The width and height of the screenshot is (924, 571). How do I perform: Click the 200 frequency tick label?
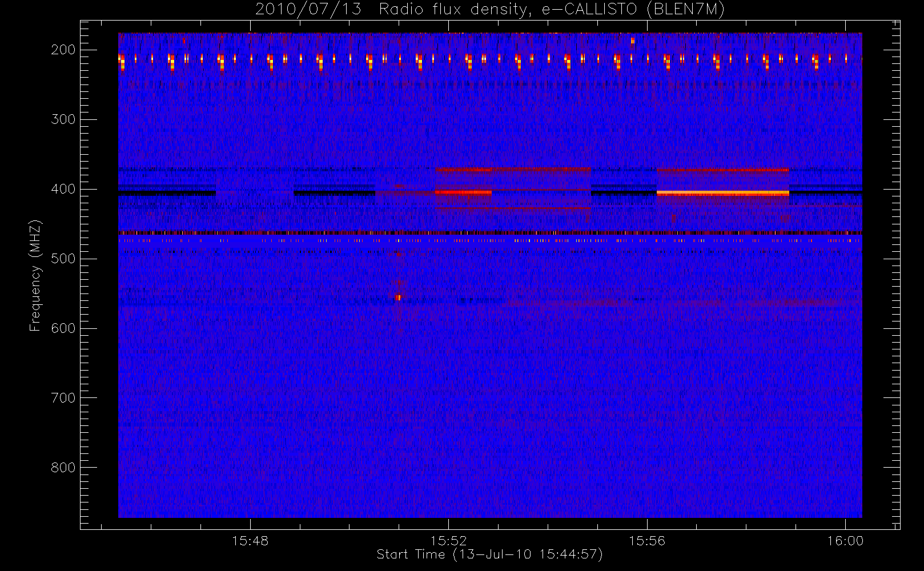pos(63,50)
